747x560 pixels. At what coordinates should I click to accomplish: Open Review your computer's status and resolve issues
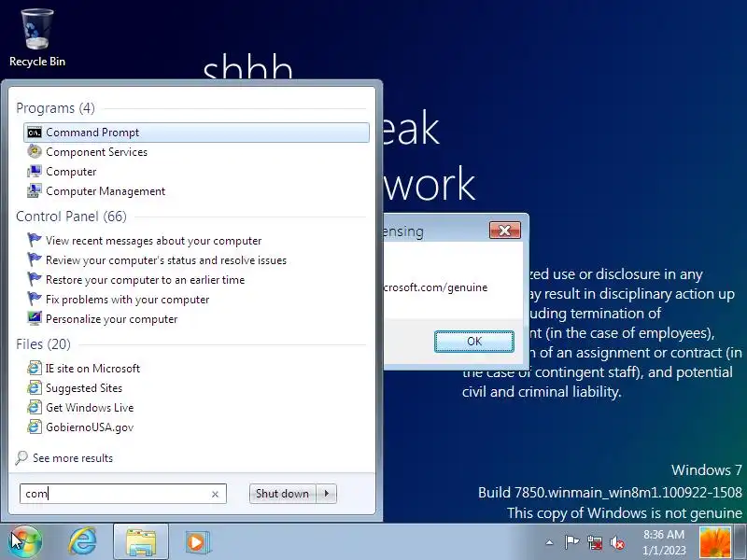[x=166, y=260]
